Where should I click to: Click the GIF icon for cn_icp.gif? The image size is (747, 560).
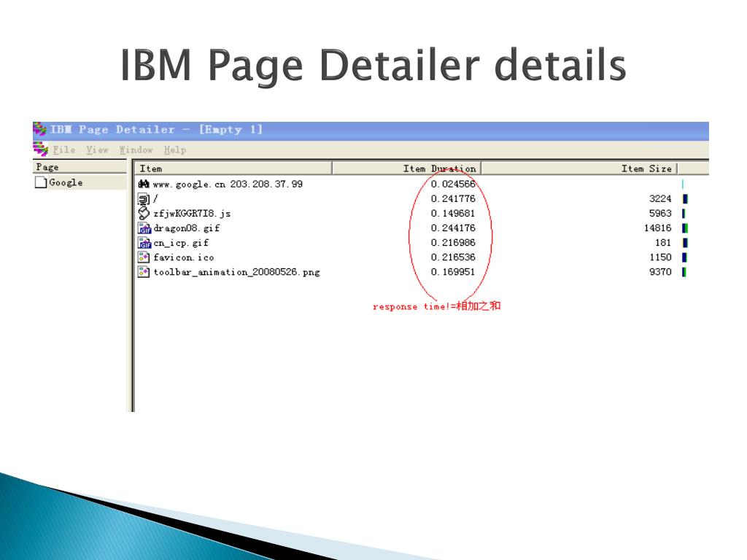144,243
